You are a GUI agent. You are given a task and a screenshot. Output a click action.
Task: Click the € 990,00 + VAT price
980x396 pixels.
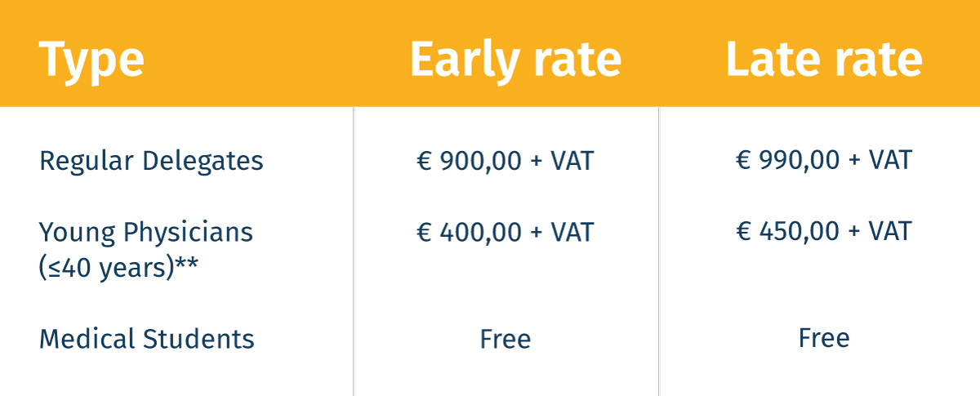tap(823, 159)
